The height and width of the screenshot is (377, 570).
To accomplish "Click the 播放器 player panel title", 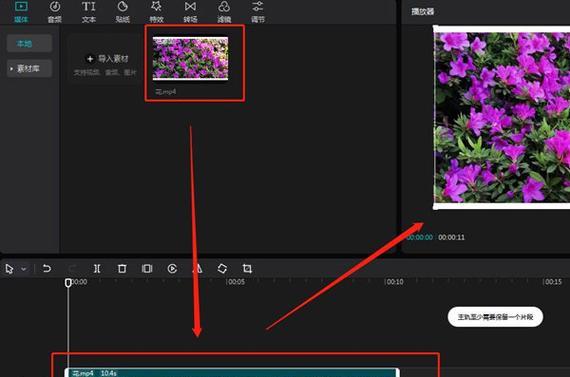I will click(x=423, y=12).
